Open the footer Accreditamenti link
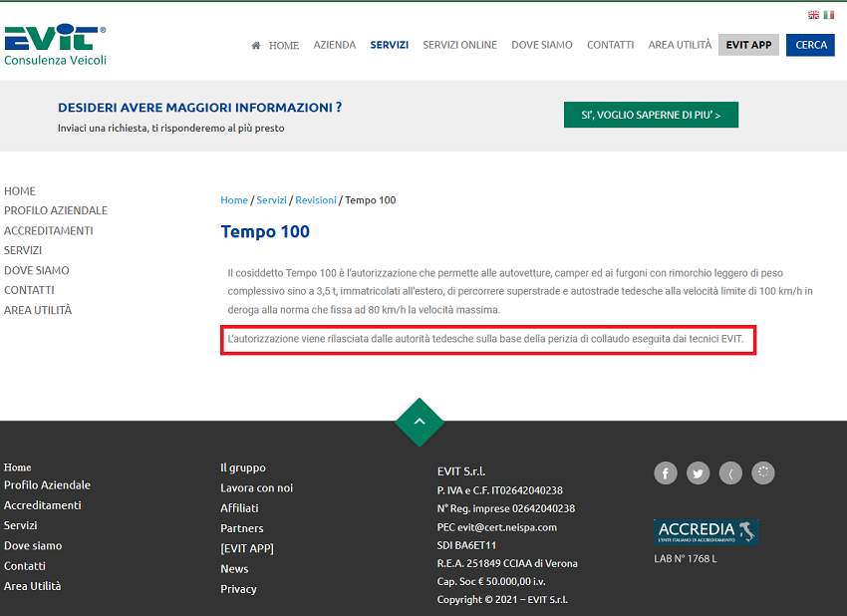Image resolution: width=847 pixels, height=616 pixels. 43,505
